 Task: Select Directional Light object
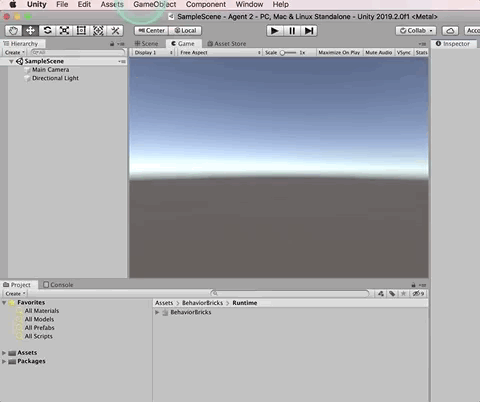[55, 78]
